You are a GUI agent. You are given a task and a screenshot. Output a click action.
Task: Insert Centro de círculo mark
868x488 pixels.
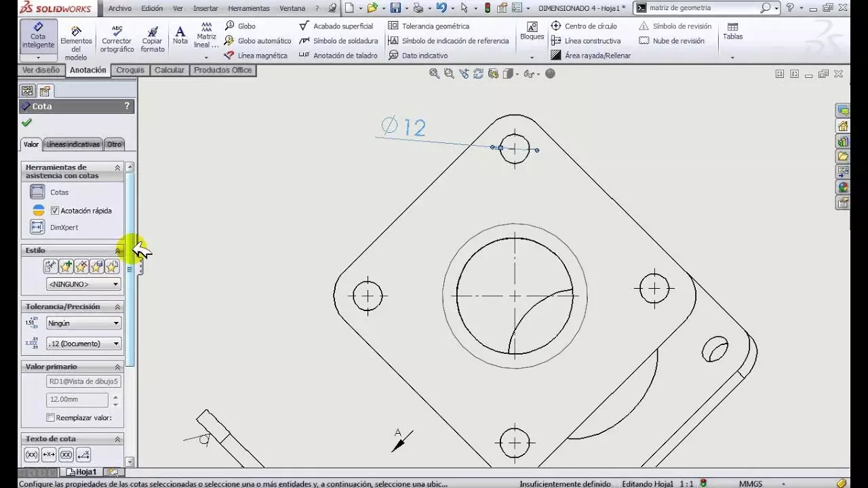click(x=584, y=26)
